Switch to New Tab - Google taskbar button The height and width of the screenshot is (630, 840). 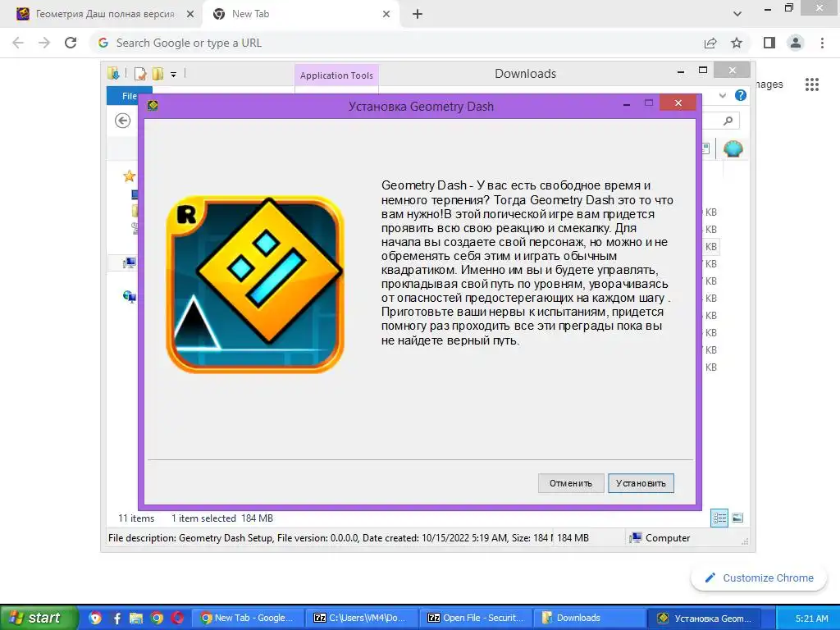[x=248, y=618]
